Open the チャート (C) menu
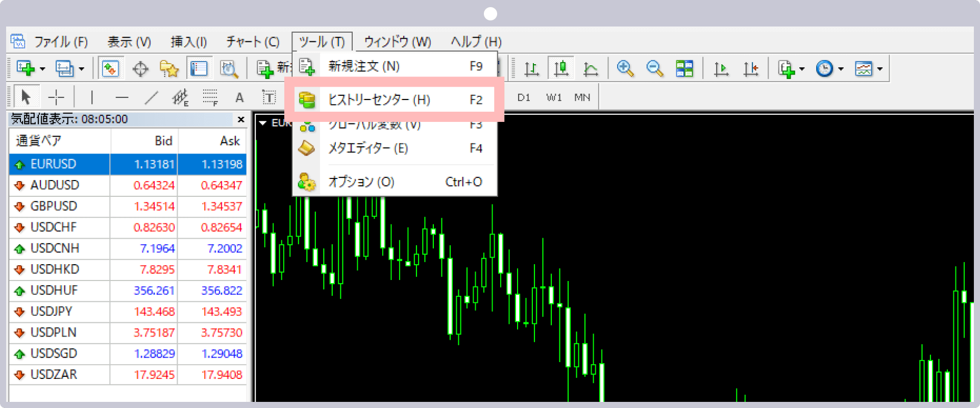 click(253, 42)
